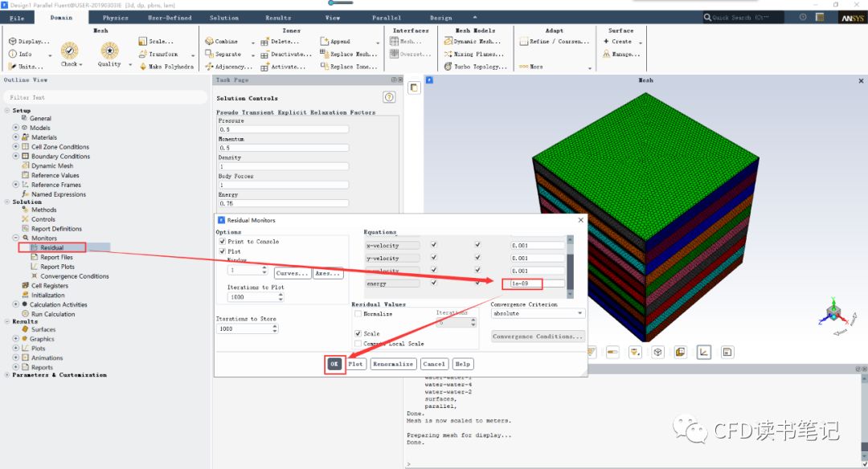This screenshot has height=469, width=868.
Task: Click the Curves... button
Action: point(292,273)
